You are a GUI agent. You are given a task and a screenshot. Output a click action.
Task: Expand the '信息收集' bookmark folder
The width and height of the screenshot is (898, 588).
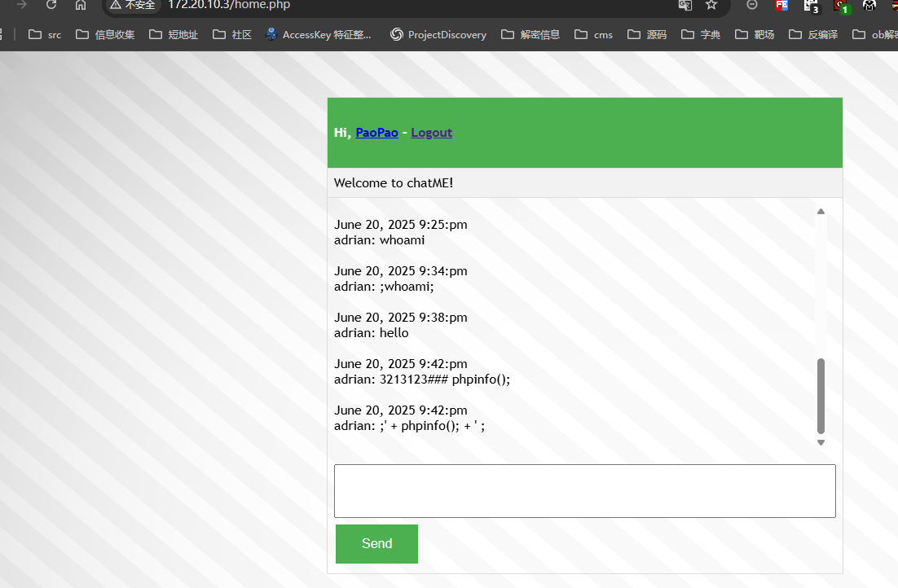point(105,34)
